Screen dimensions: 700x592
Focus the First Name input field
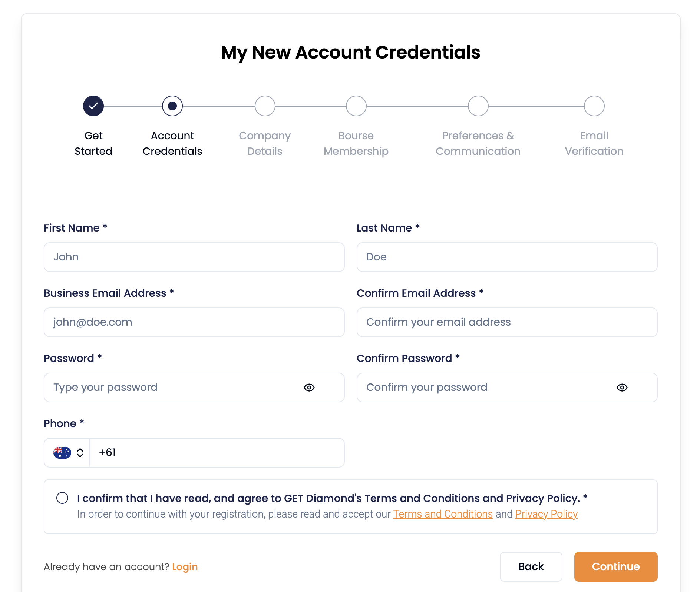(x=194, y=257)
